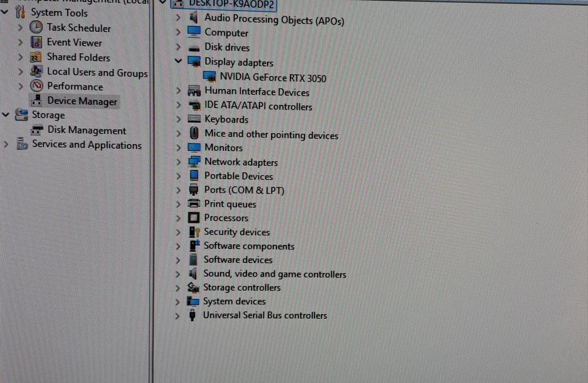Click the NVIDIA GeForce RTX 3050 device icon

pyautogui.click(x=210, y=76)
